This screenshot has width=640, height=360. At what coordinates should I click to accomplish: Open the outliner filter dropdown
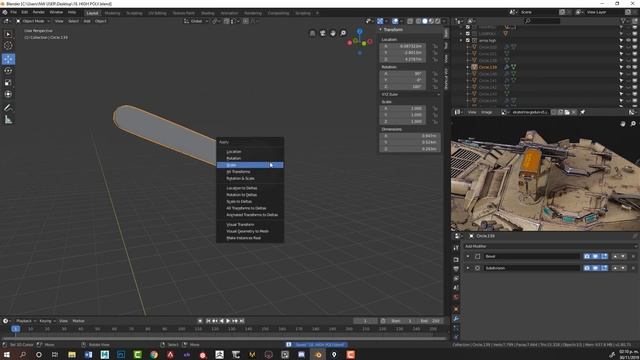pos(624,21)
